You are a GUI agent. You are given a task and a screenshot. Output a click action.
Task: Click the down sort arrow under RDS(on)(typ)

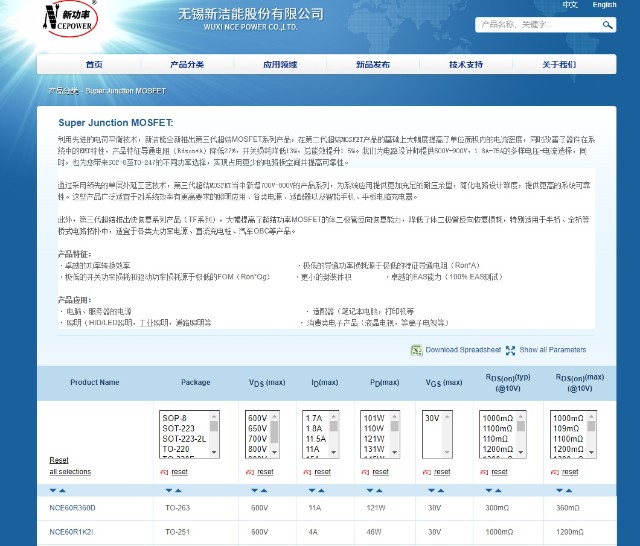(489, 490)
